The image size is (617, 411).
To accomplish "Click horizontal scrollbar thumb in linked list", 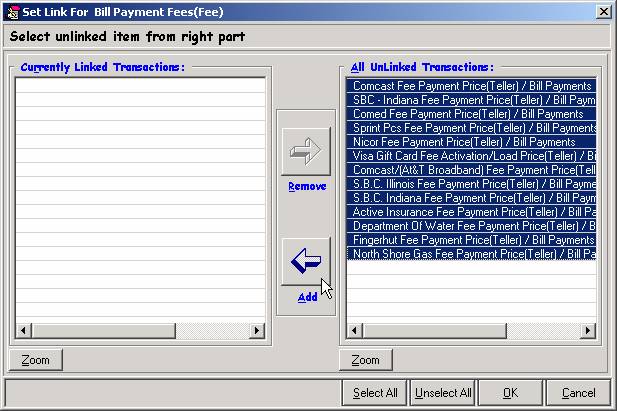I will [103, 330].
